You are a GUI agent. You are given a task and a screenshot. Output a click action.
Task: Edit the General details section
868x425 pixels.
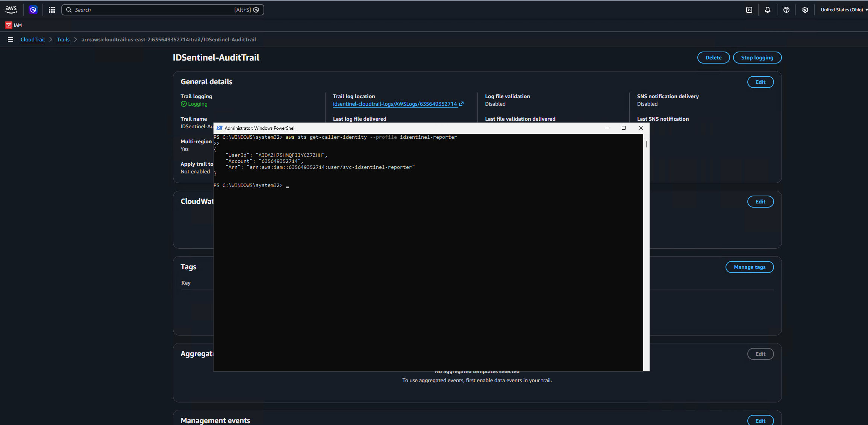tap(760, 82)
